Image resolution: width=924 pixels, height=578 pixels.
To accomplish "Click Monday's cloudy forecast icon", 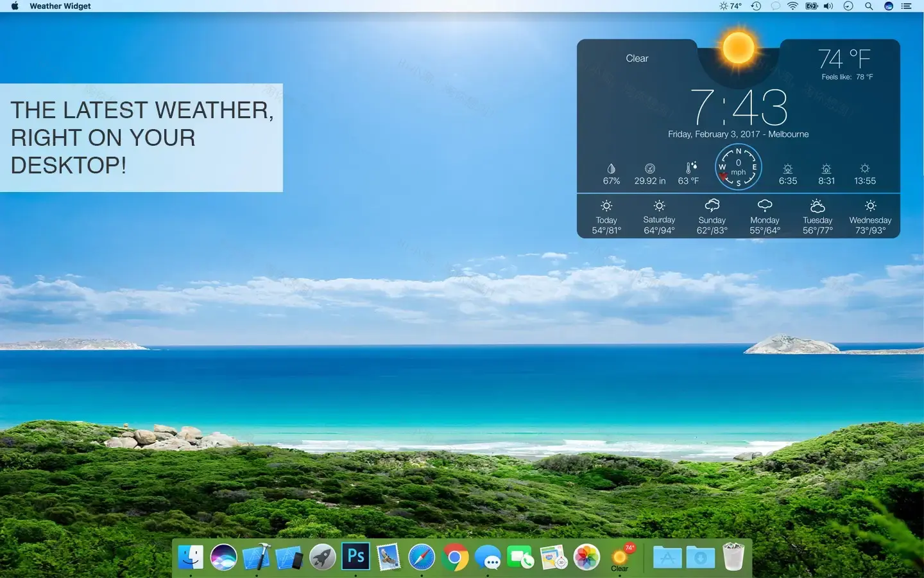I will point(765,205).
